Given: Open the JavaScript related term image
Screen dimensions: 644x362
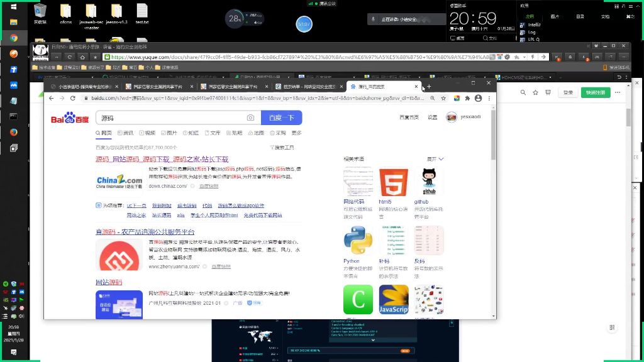Looking at the screenshot, I should pyautogui.click(x=394, y=300).
